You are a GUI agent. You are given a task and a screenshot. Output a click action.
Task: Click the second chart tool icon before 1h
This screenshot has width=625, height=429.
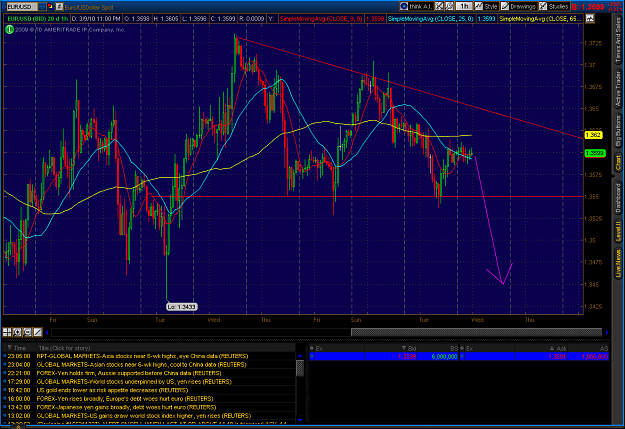pos(449,6)
